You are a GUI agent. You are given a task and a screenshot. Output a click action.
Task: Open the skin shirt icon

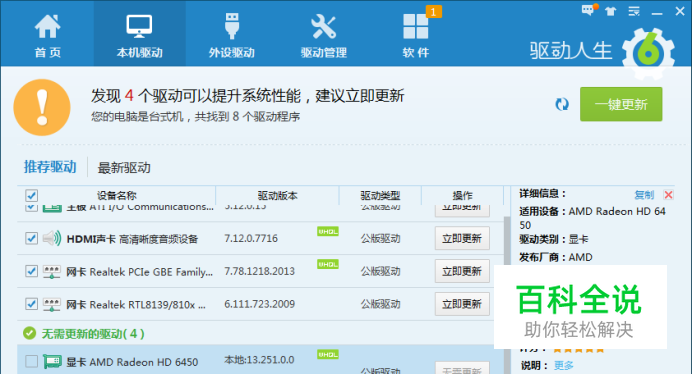coord(610,11)
